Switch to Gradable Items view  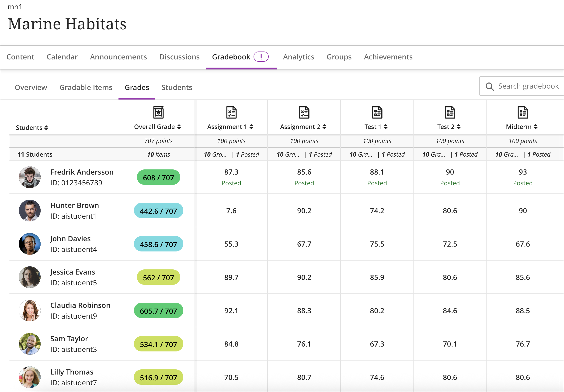click(86, 87)
